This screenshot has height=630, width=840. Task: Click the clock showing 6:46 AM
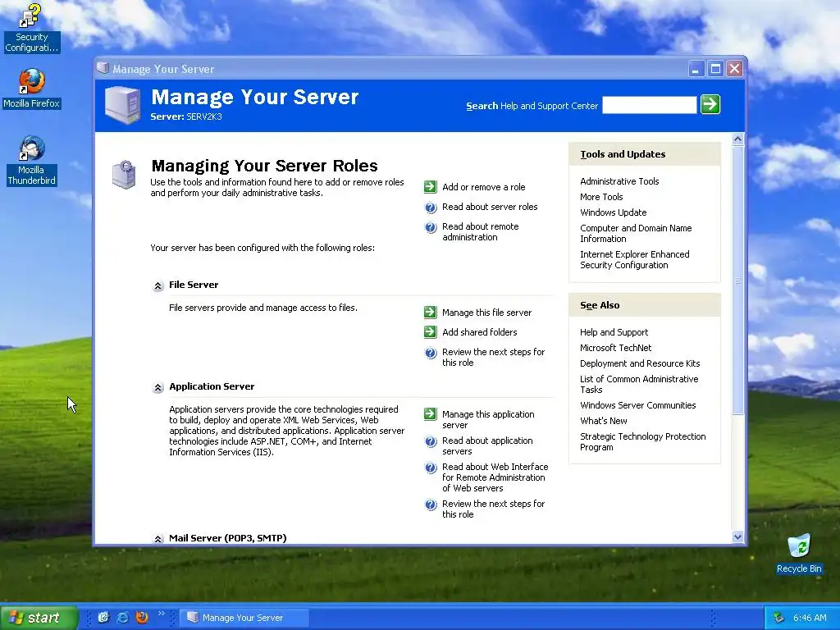(810, 618)
